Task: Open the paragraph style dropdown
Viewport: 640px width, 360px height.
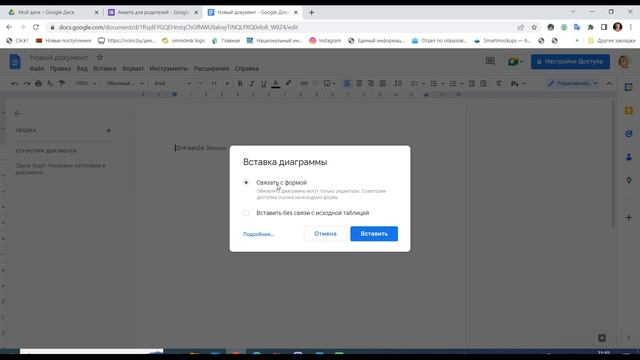Action: [125, 84]
